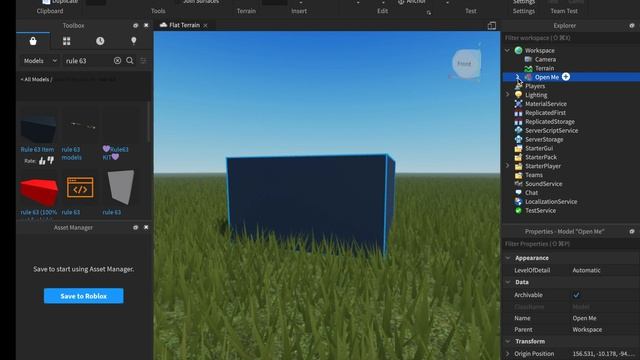Go back to All Models breadcrumb
This screenshot has width=640, height=360.
(35, 79)
